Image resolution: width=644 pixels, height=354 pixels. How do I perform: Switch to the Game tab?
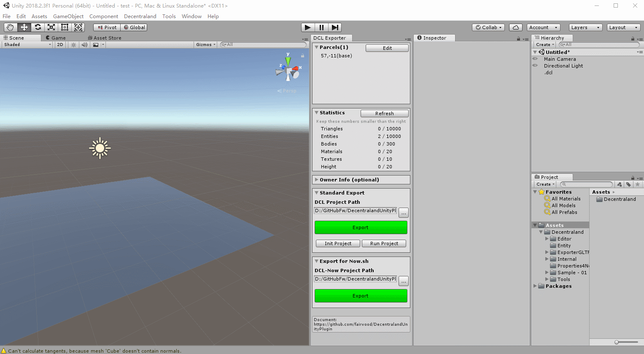coord(56,38)
